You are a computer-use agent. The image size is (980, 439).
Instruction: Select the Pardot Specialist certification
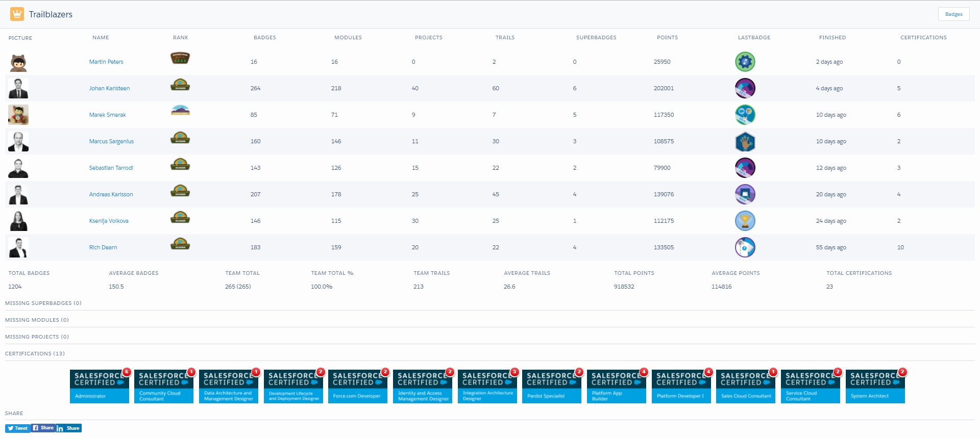point(552,386)
